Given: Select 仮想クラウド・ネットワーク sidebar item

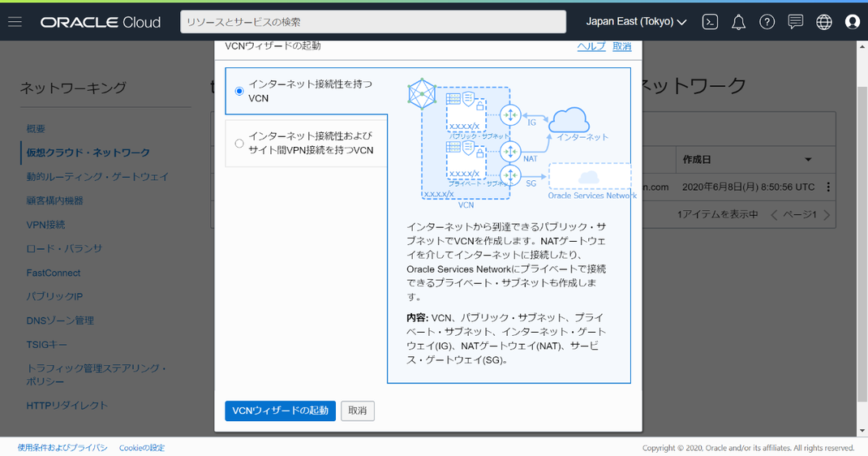Looking at the screenshot, I should (88, 153).
